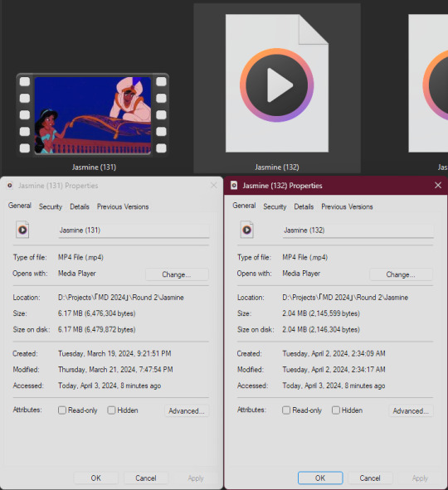Click size on disk value 2.04 MB (2,146,304 bytes)
Image resolution: width=448 pixels, height=490 pixels.
pos(321,329)
